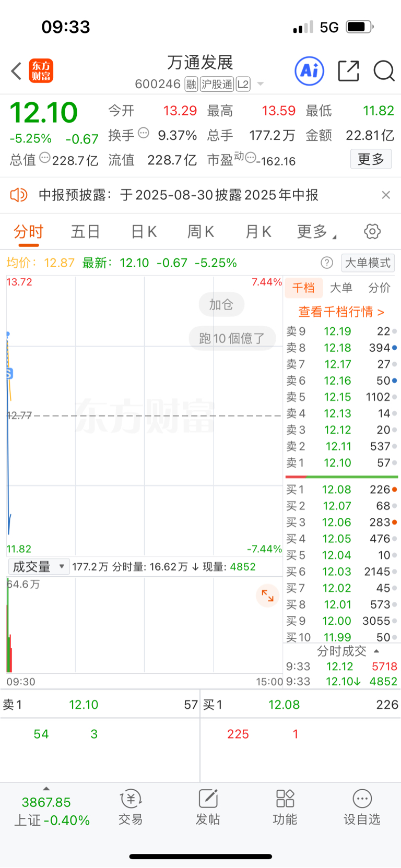Select the 买3 12.06 row

coord(341,522)
